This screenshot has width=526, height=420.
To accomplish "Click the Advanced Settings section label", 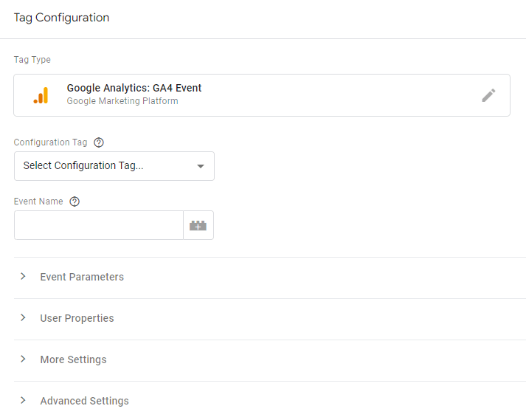I will tap(84, 401).
